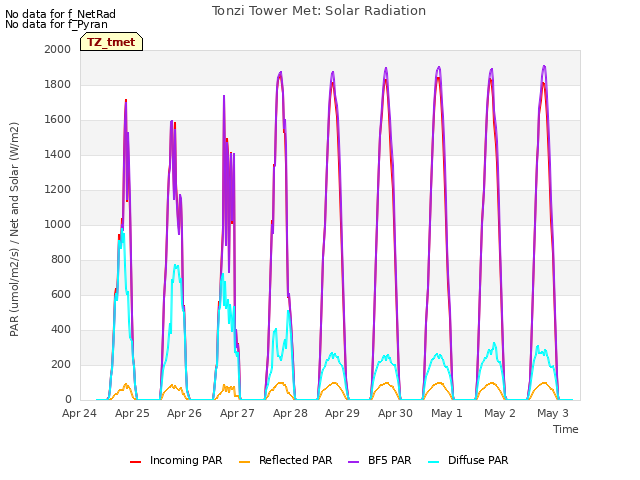
Task: Click the Apr 28 x-axis label
Action: pyautogui.click(x=290, y=413)
